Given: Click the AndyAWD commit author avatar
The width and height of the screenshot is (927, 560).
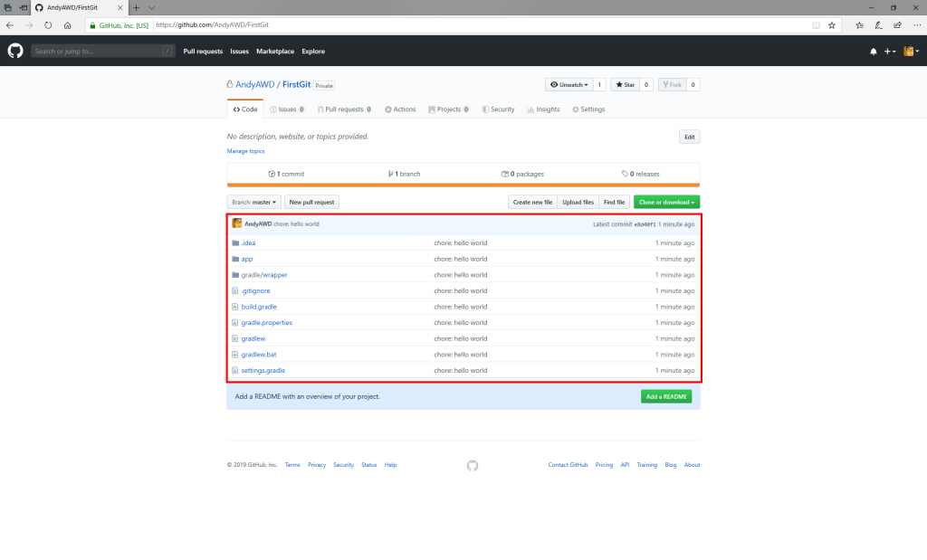Looking at the screenshot, I should point(237,223).
